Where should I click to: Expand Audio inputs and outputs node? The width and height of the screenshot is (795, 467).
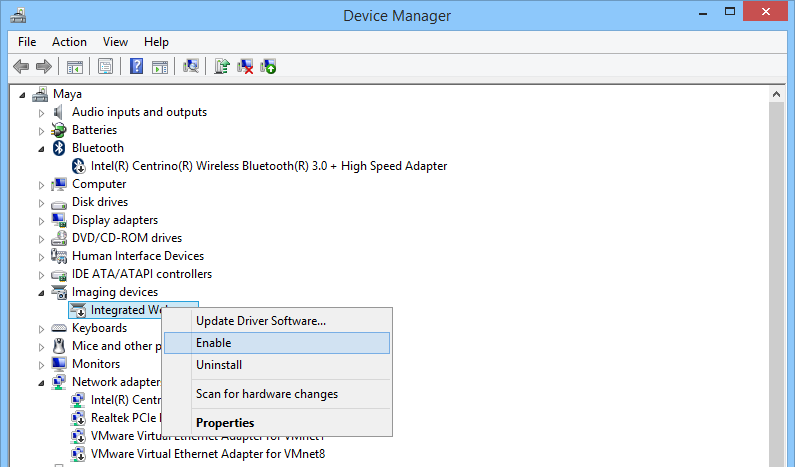click(x=42, y=113)
